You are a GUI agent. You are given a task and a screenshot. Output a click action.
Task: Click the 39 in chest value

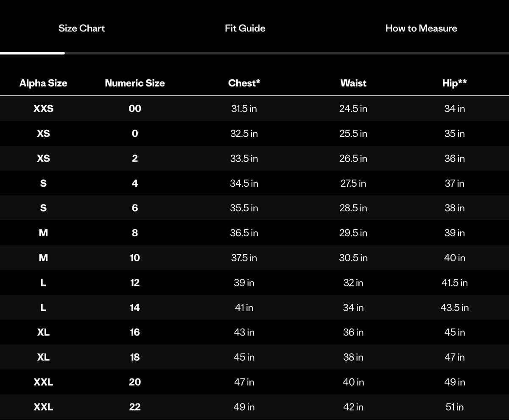coord(244,283)
